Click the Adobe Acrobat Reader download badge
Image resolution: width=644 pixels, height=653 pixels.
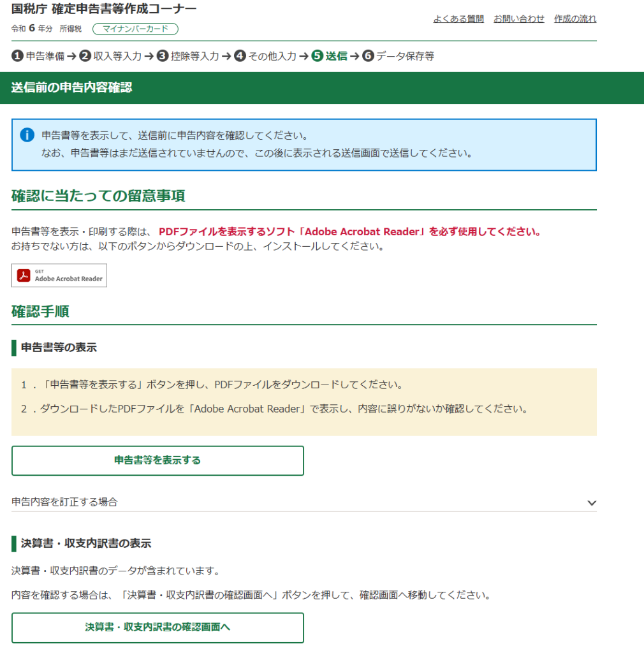[59, 275]
